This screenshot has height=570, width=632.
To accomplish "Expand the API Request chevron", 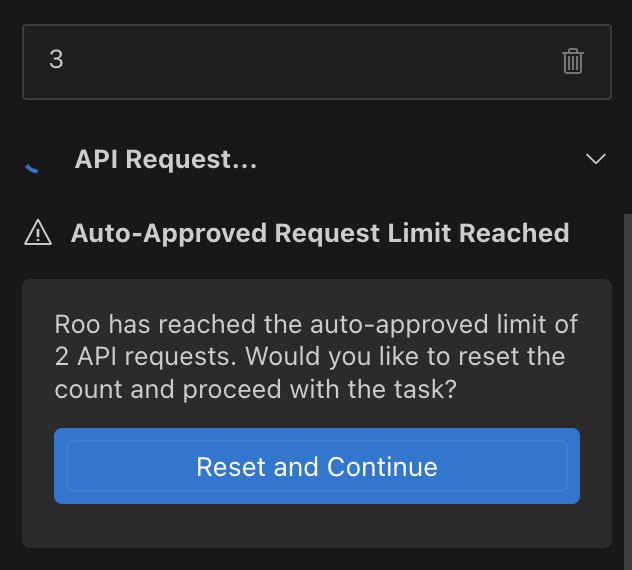I will 596,160.
